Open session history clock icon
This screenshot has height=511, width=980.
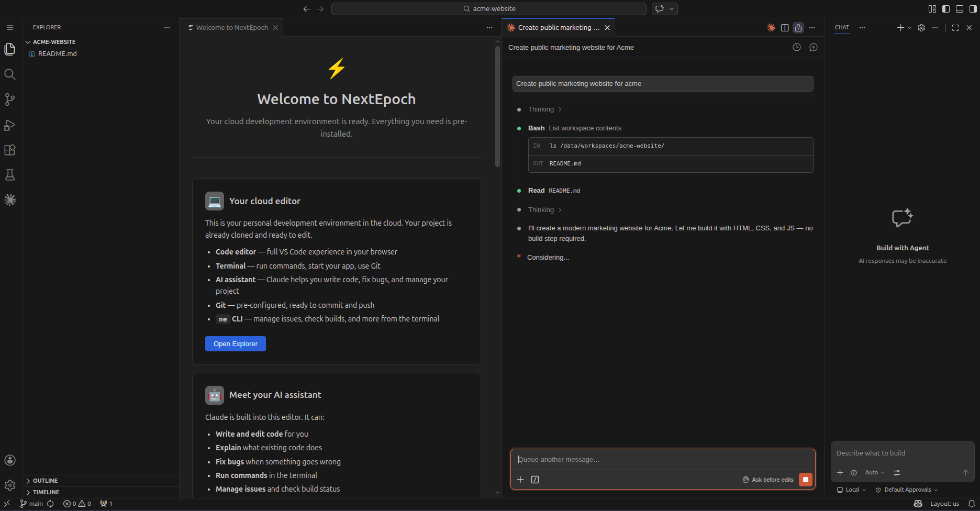[x=797, y=47]
